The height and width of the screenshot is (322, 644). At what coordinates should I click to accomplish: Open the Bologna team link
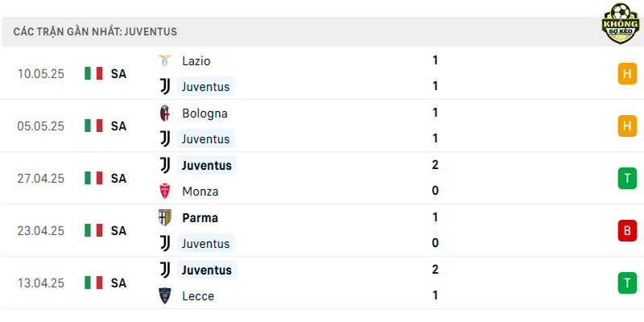[204, 114]
